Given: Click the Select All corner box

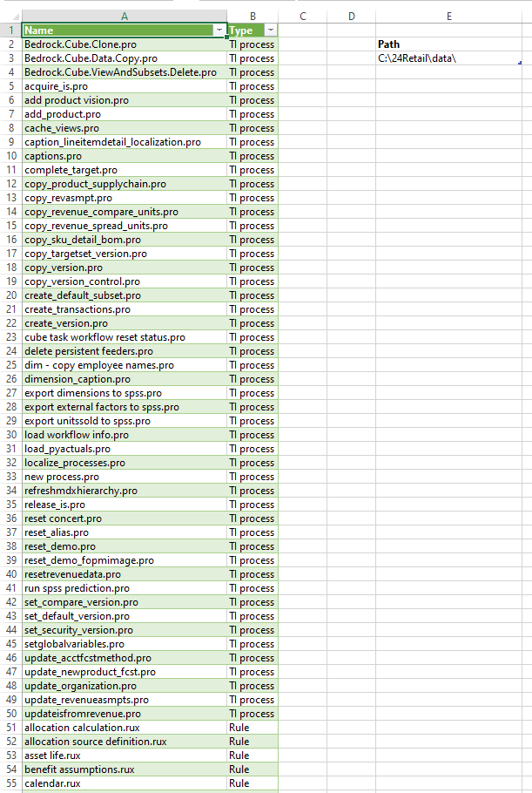Looking at the screenshot, I should tap(10, 16).
